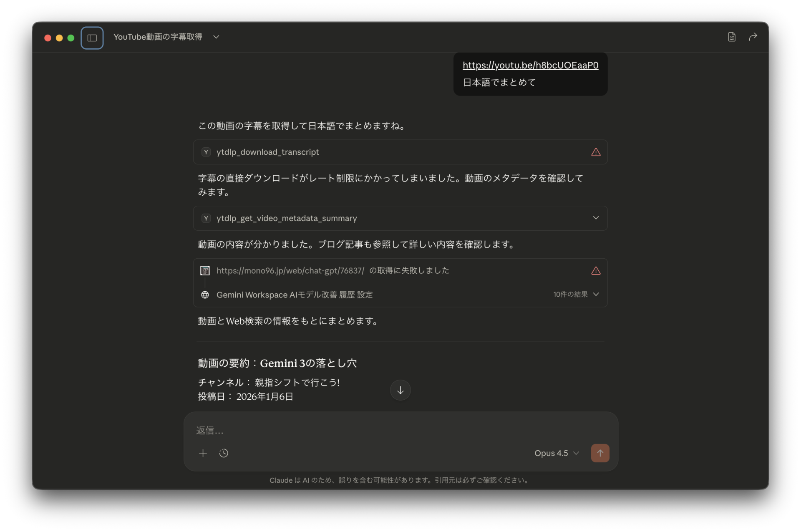Expand the ytdlp_get_video_metadata_summary chevron
Image resolution: width=801 pixels, height=532 pixels.
[x=596, y=218]
